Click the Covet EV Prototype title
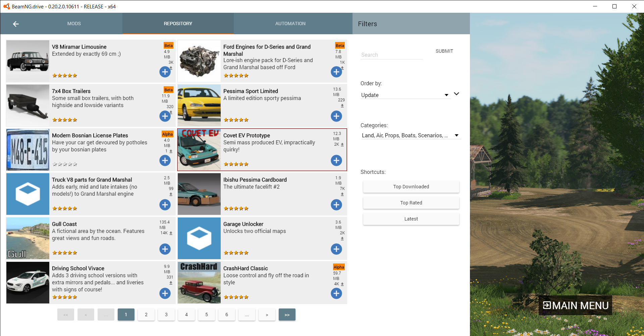This screenshot has width=644, height=336. point(247,135)
